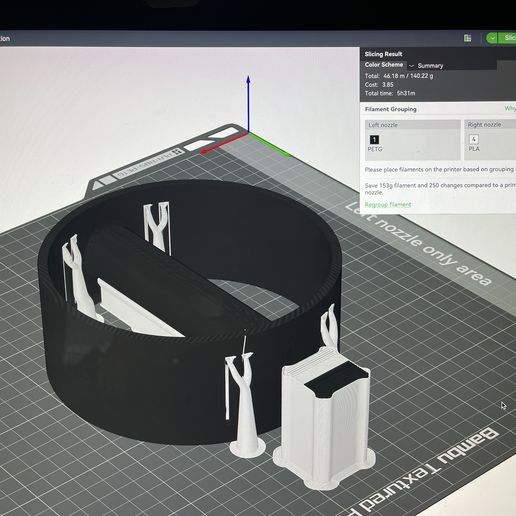Click the Regroup filament link
Viewport: 516px width, 516px height.
coord(388,204)
